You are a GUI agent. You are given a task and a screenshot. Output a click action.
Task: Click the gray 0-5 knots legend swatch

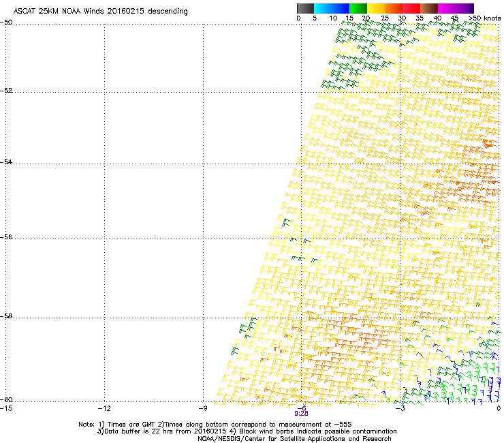pyautogui.click(x=305, y=8)
